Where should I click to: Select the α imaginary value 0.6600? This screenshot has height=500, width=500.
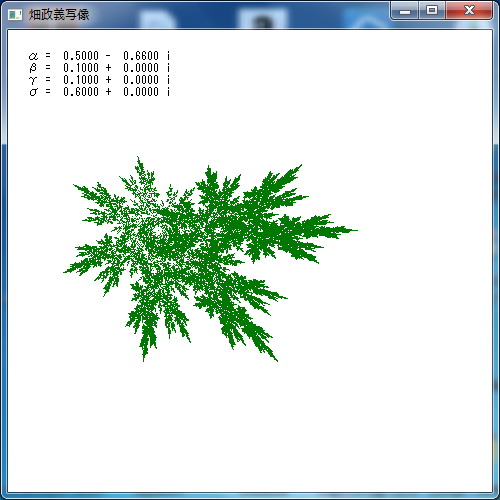141,56
